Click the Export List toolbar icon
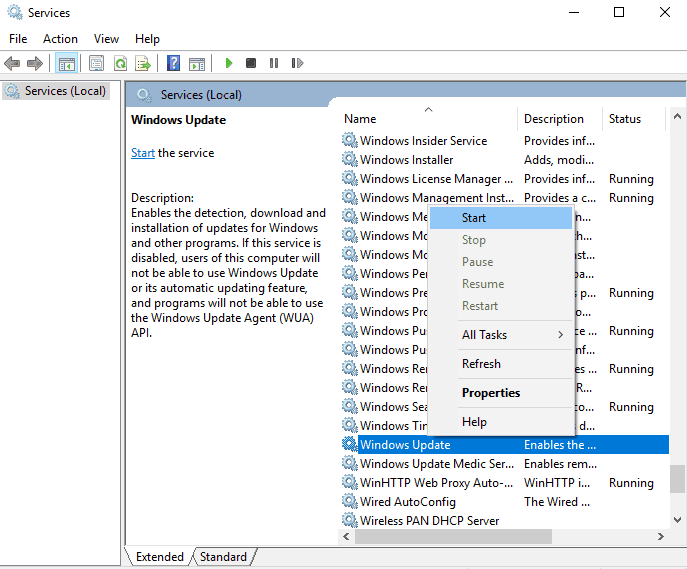Viewport: 687px width, 569px height. coord(143,64)
